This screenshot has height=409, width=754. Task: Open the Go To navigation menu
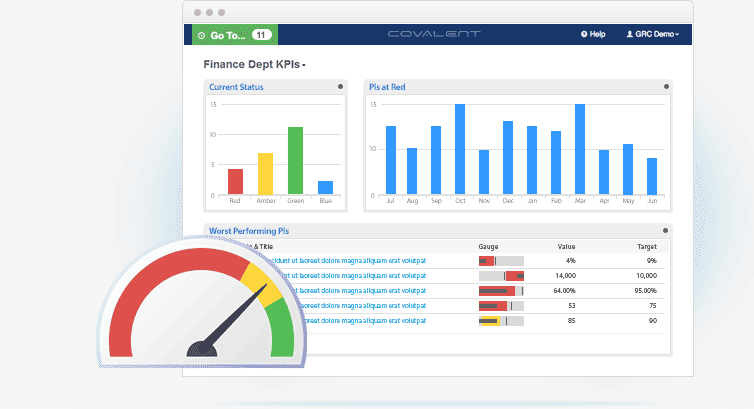coord(235,35)
